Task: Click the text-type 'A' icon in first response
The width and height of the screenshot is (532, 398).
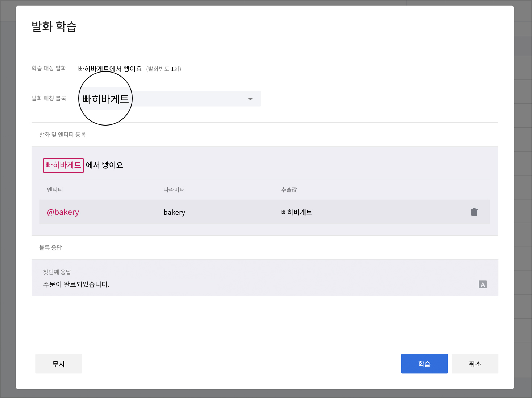Action: [x=482, y=285]
